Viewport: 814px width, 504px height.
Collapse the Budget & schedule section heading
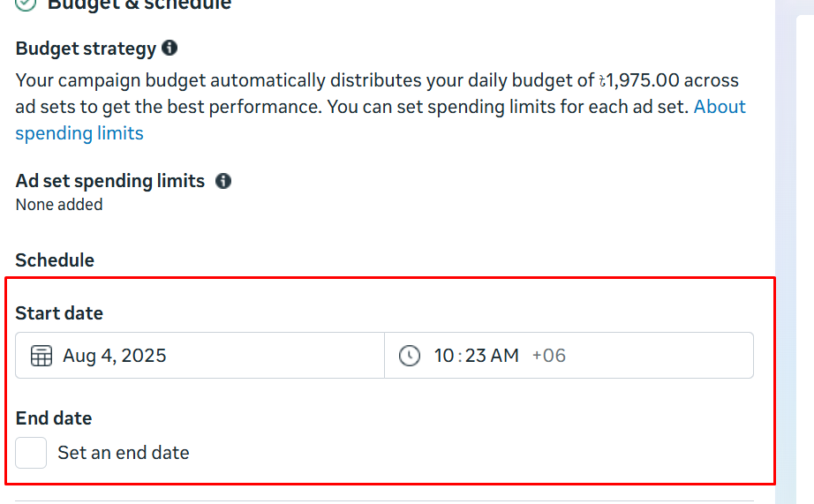point(139,4)
